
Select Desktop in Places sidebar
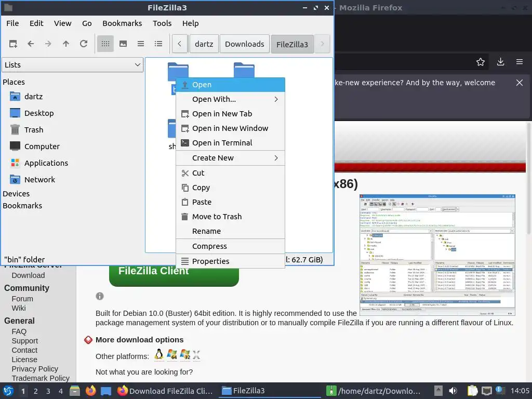[32, 113]
